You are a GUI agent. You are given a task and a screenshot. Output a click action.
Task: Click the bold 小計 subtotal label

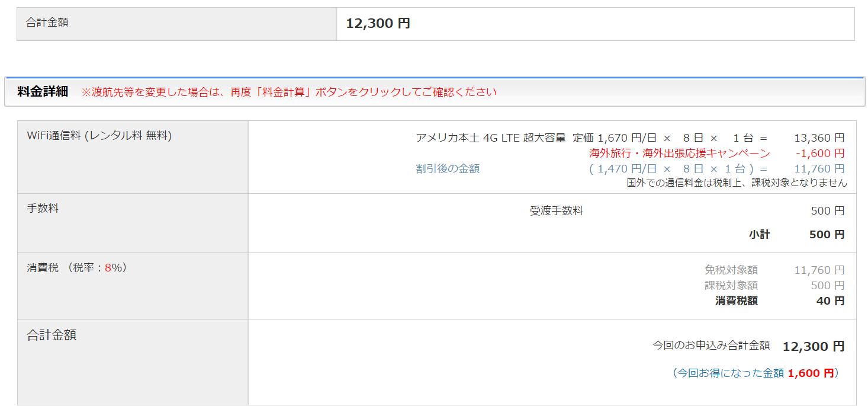759,235
